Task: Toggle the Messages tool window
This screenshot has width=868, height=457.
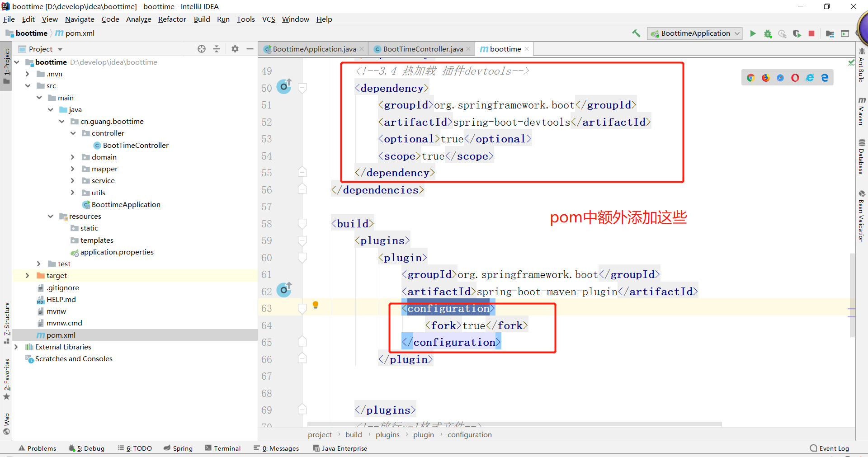Action: tap(276, 448)
